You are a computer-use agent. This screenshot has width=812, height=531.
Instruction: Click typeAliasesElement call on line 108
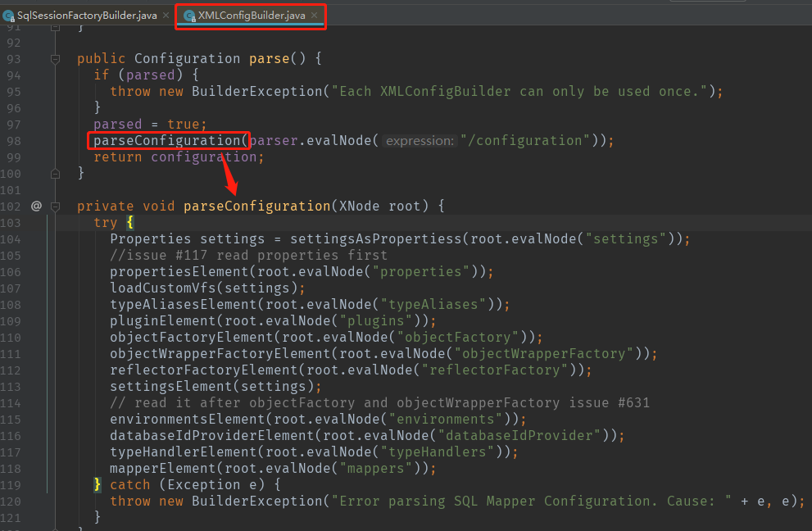tap(184, 305)
